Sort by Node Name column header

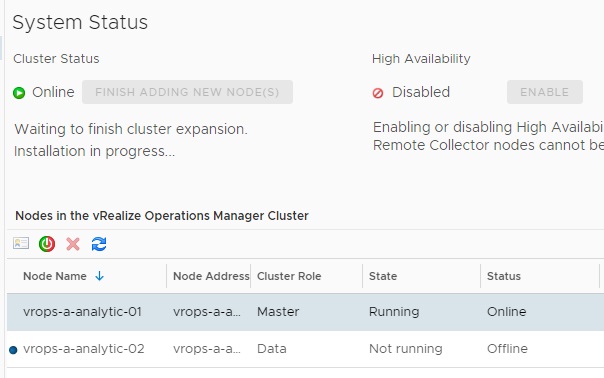55,276
